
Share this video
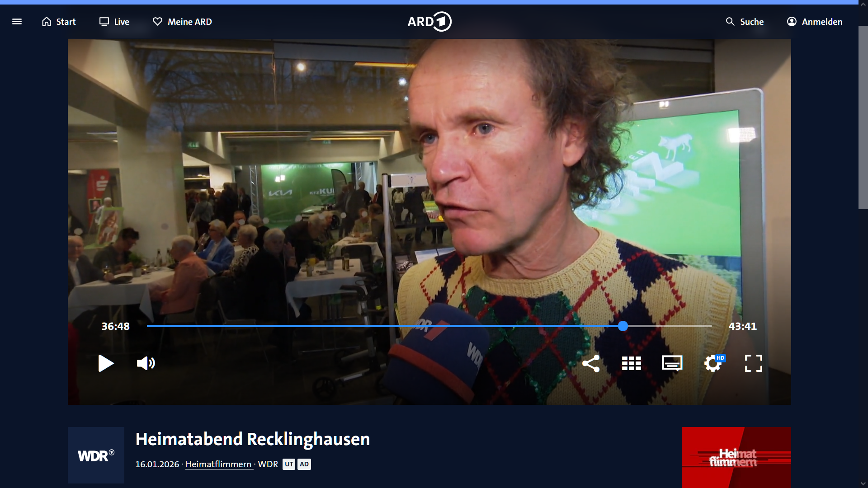[591, 363]
